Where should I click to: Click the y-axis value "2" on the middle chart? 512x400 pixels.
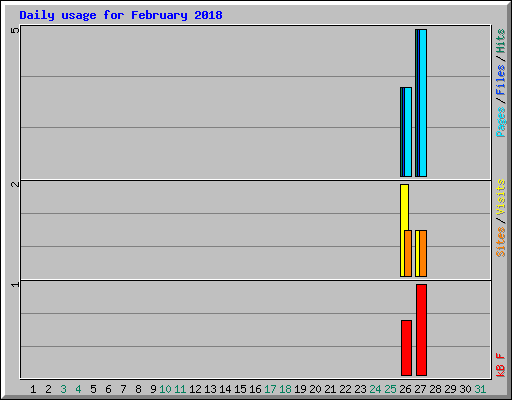pyautogui.click(x=15, y=184)
